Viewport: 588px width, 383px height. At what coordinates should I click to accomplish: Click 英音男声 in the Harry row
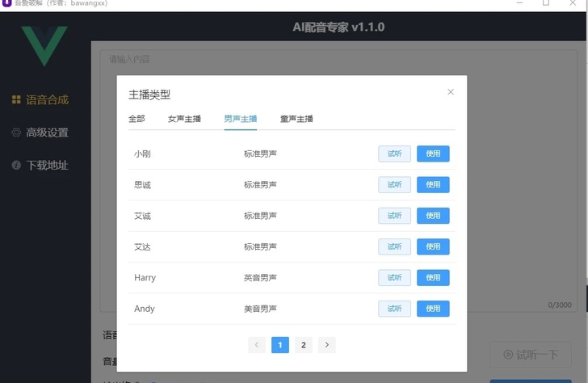260,278
